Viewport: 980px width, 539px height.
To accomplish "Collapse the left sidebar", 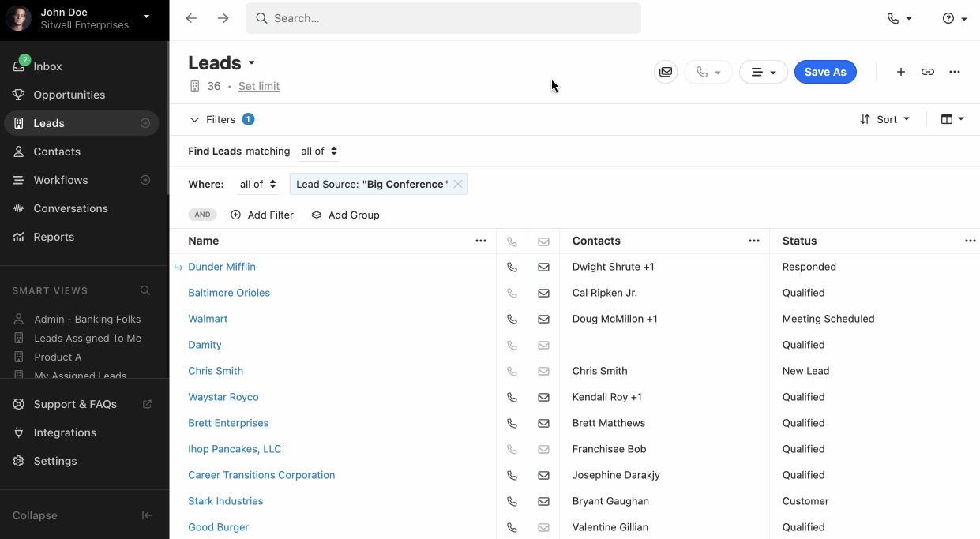I will tap(147, 515).
